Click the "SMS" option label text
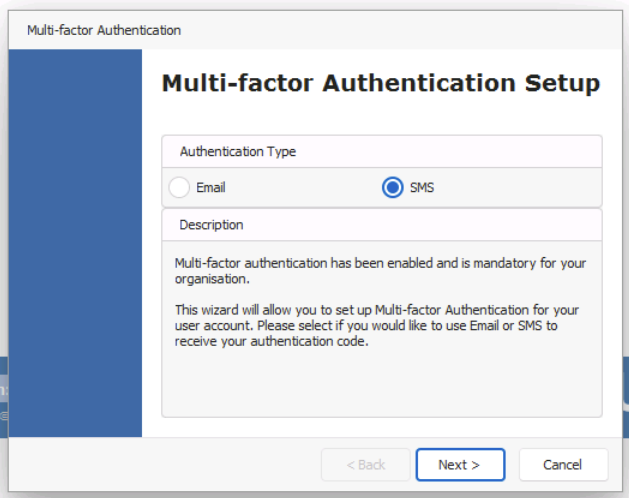The height and width of the screenshot is (498, 629). 422,187
